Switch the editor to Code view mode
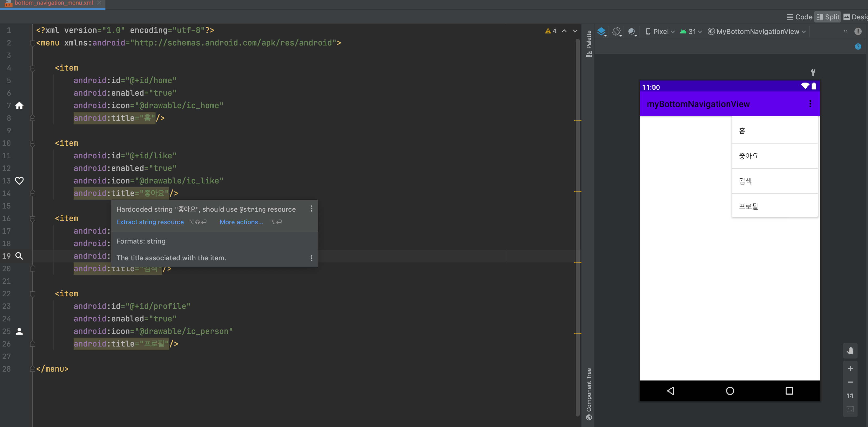The width and height of the screenshot is (868, 427). [x=799, y=17]
